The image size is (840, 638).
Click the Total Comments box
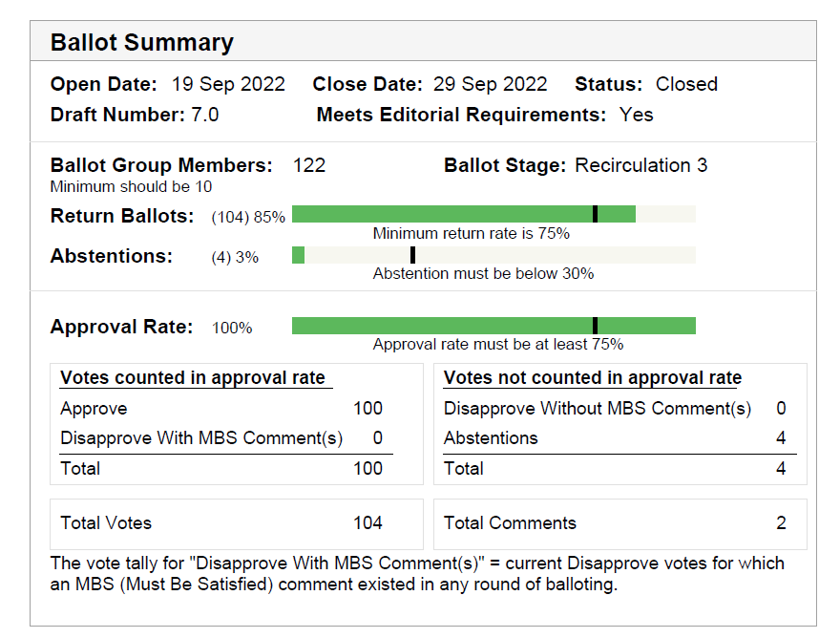619,523
